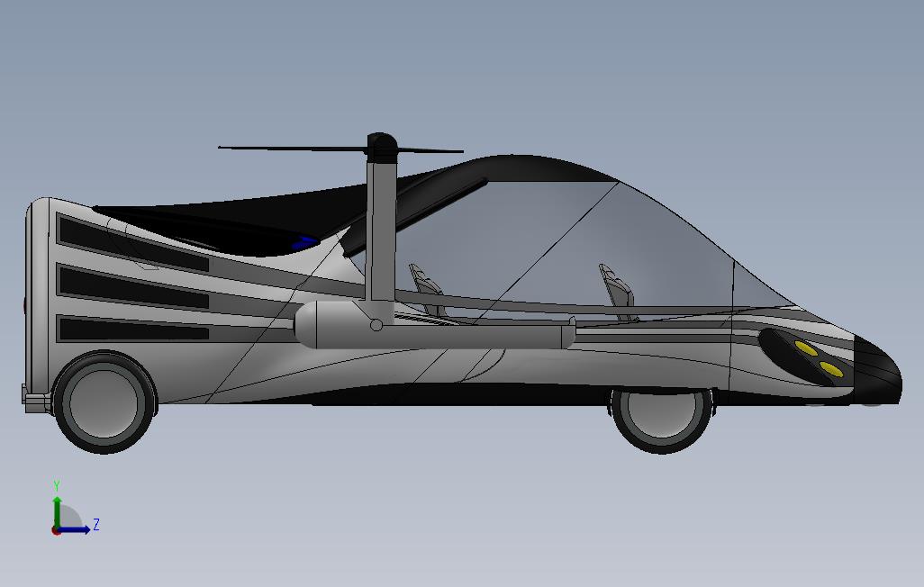This screenshot has width=924, height=587.
Task: Select the lower yellow headlight
Action: pos(831,369)
